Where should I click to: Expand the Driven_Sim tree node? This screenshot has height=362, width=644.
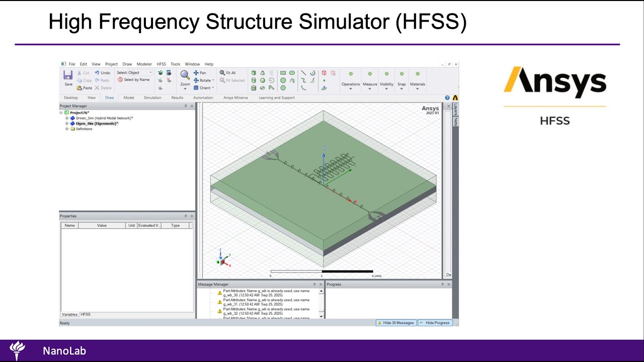pos(67,118)
